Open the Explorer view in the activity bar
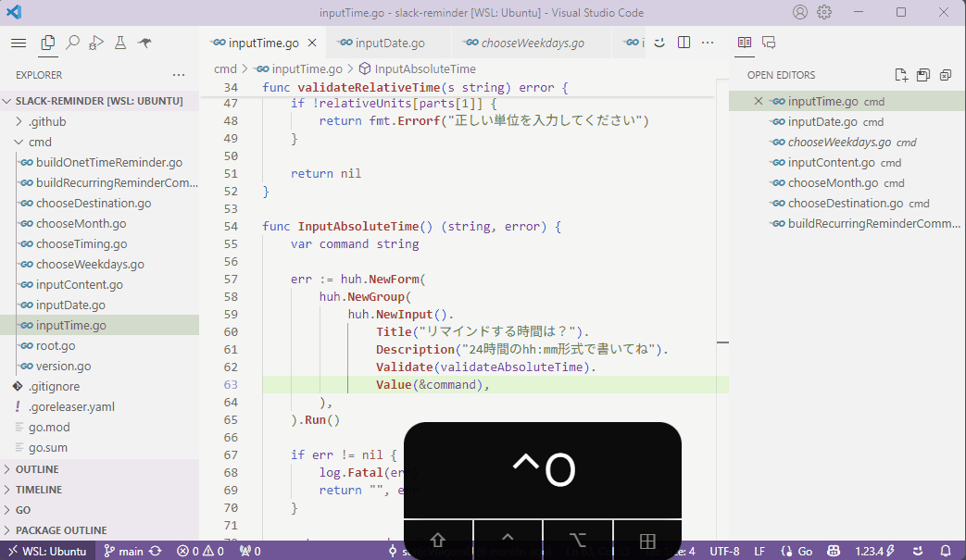 47,43
